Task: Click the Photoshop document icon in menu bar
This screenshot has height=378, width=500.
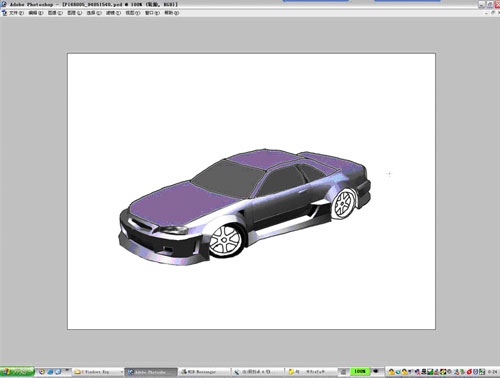Action: tap(4, 13)
